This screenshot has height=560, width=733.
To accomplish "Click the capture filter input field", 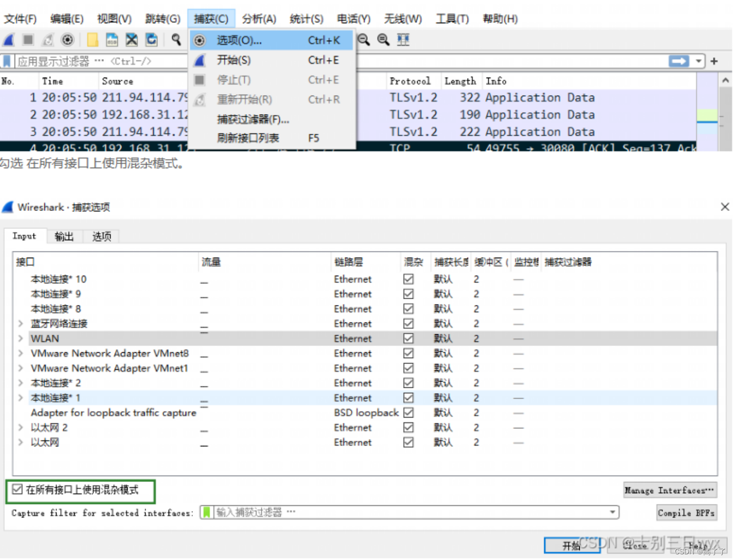I will click(x=409, y=512).
